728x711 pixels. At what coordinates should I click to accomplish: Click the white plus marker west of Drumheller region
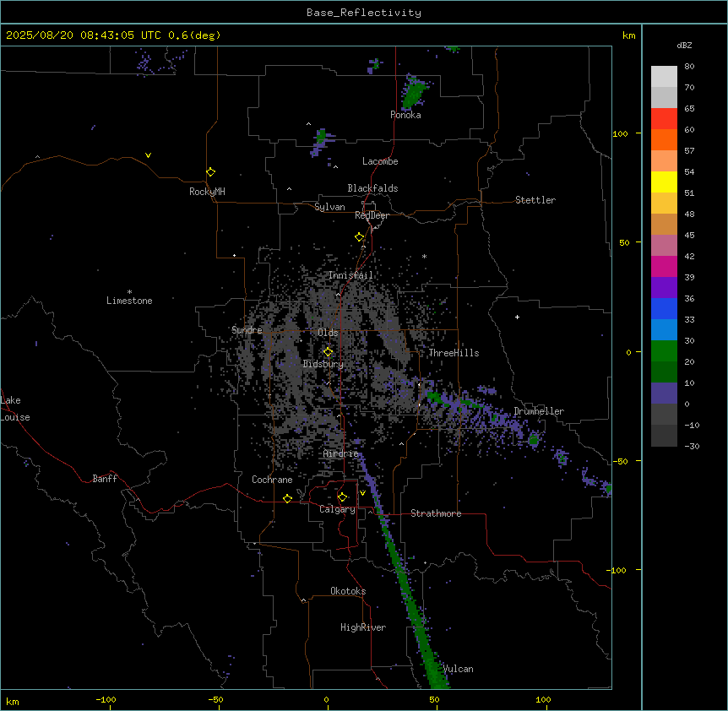(517, 317)
